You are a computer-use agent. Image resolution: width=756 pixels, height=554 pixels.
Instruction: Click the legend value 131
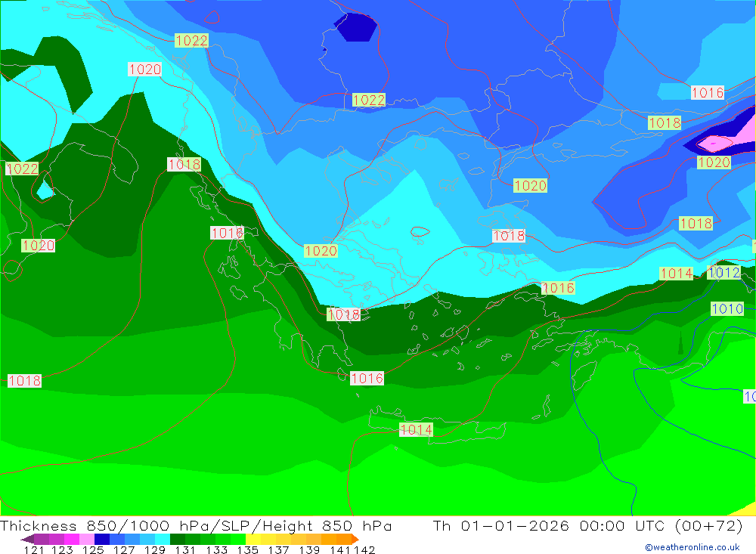tap(185, 549)
